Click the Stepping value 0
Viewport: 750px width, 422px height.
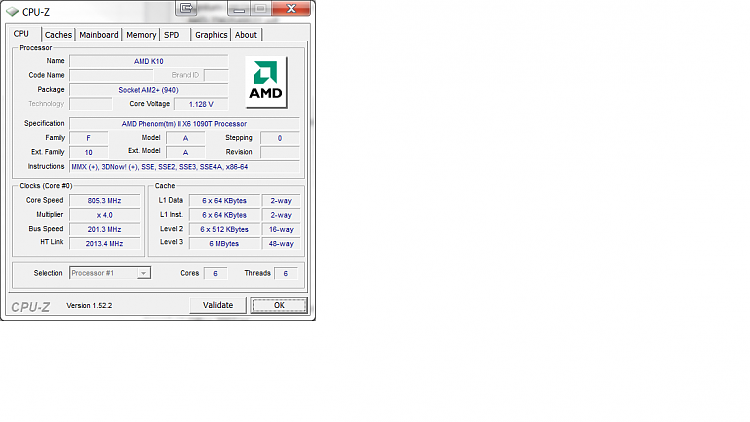[x=280, y=138]
